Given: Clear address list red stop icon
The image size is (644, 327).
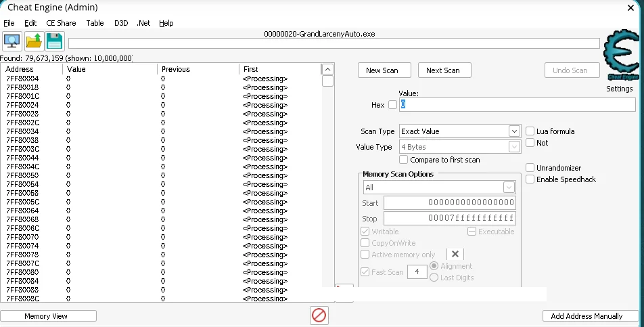Looking at the screenshot, I should [319, 315].
